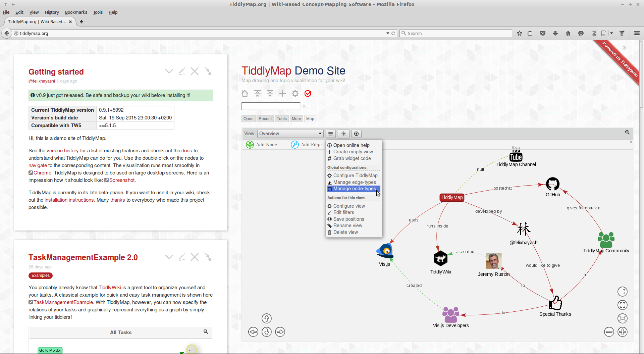Viewport: 644px width, 354px height.
Task: Select Manage node-types menu entry
Action: 354,189
